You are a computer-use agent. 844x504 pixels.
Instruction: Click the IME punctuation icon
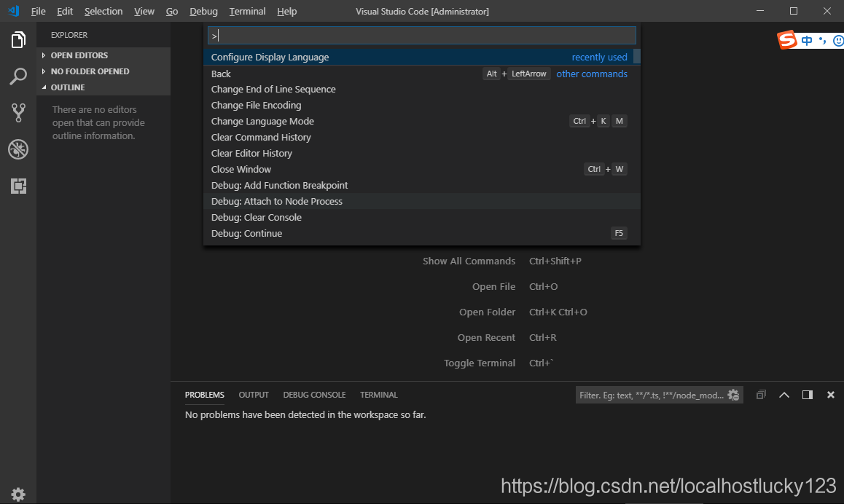[x=822, y=41]
